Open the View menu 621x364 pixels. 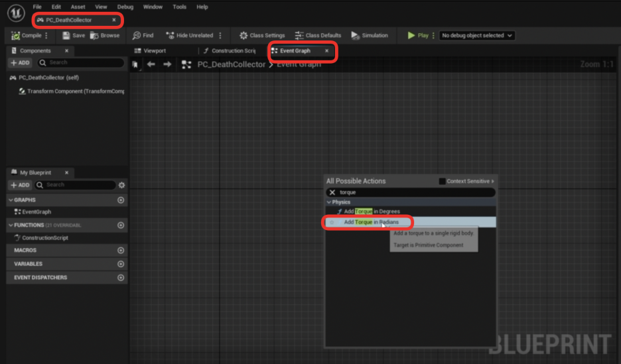point(101,7)
